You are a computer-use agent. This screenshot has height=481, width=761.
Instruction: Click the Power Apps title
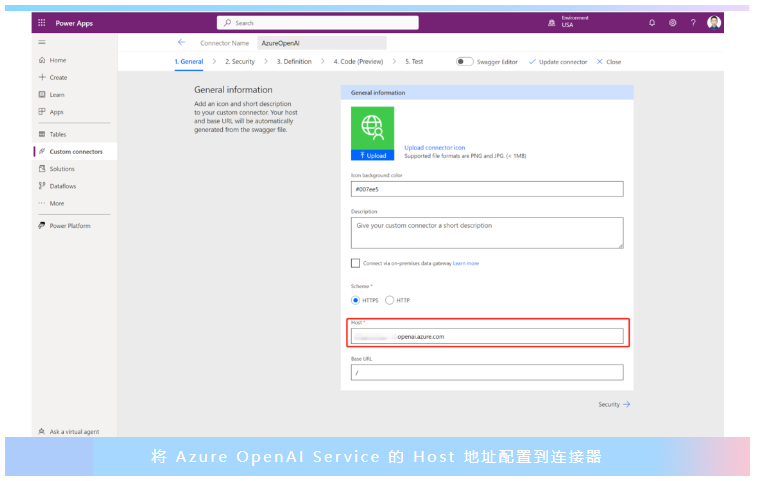(x=74, y=23)
